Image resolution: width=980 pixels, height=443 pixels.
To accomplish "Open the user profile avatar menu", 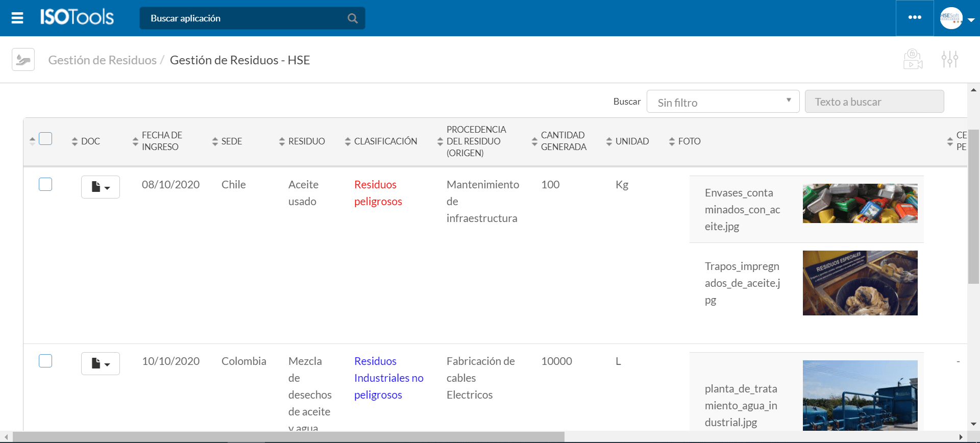I will click(951, 18).
